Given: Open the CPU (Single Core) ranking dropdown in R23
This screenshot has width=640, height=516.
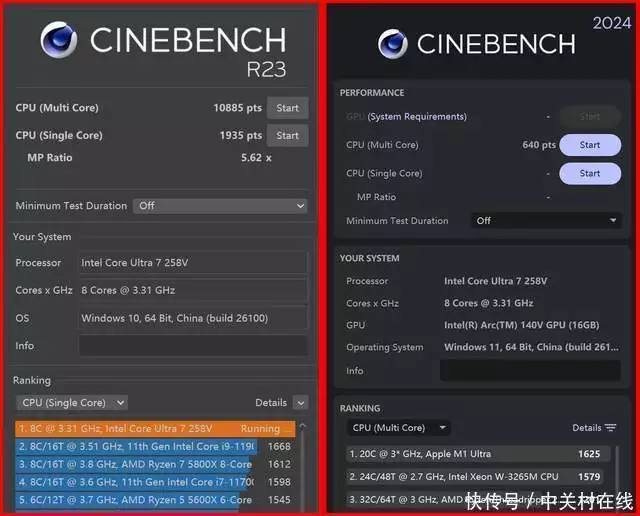Looking at the screenshot, I should (72, 403).
